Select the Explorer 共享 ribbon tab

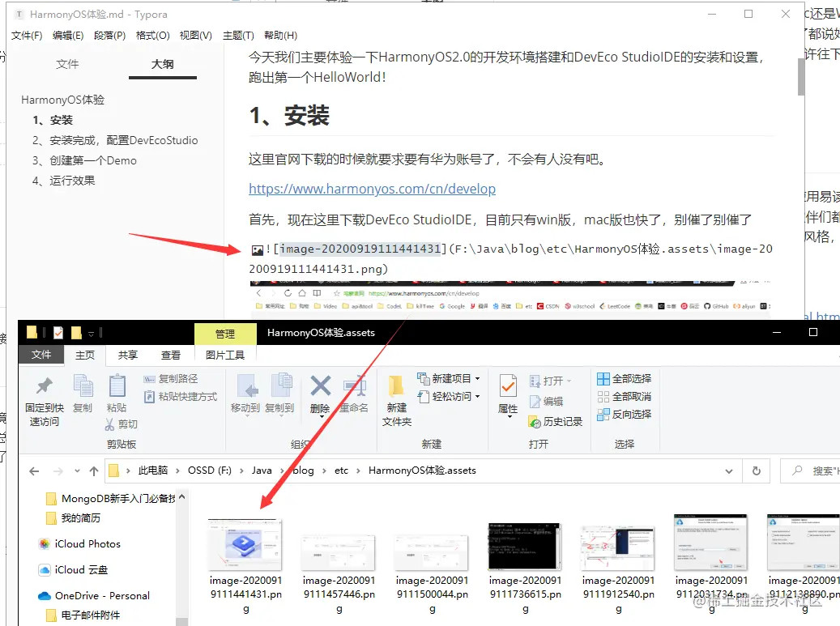click(127, 355)
